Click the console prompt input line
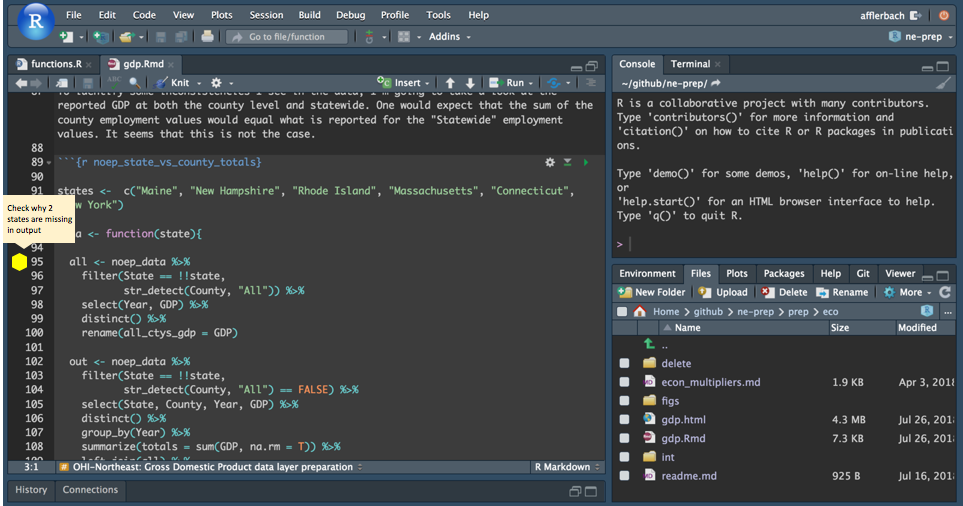 786,244
